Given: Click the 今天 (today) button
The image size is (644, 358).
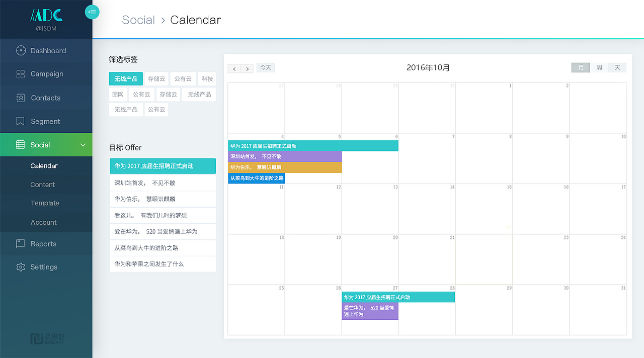Looking at the screenshot, I should [x=266, y=67].
